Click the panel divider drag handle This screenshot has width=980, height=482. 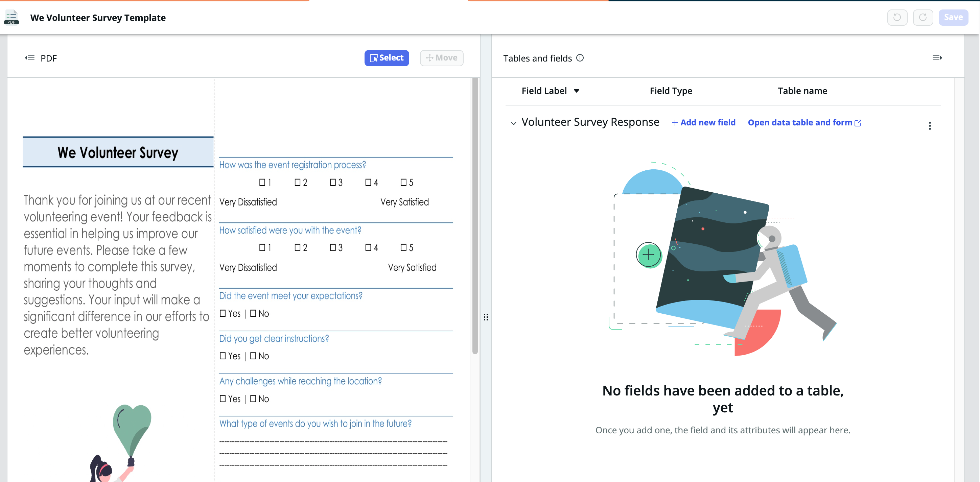(486, 317)
